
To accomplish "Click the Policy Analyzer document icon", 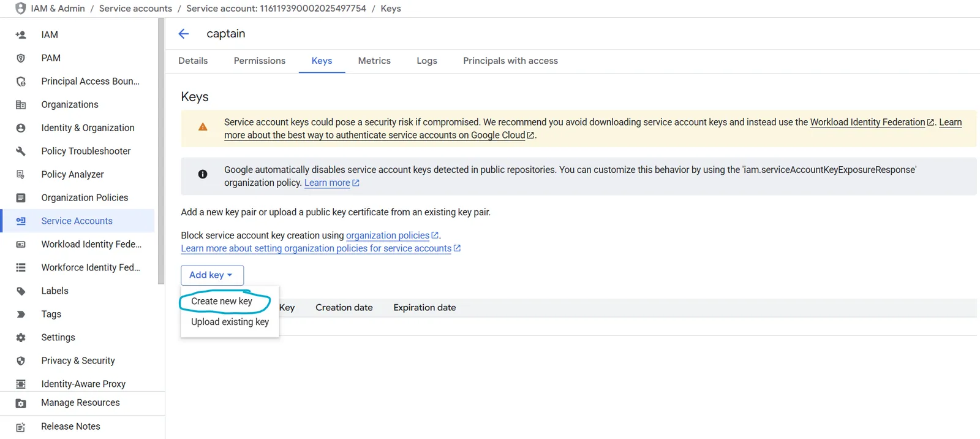I will [21, 175].
